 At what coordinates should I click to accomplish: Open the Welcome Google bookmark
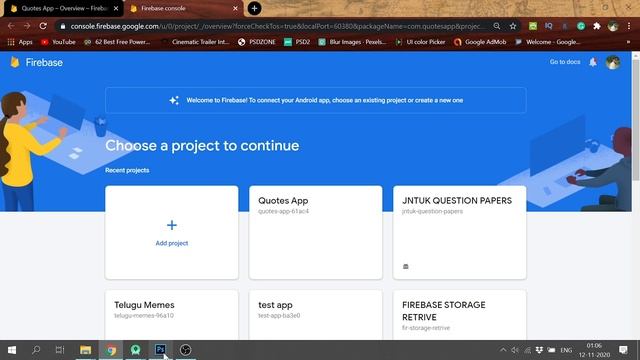click(x=548, y=42)
